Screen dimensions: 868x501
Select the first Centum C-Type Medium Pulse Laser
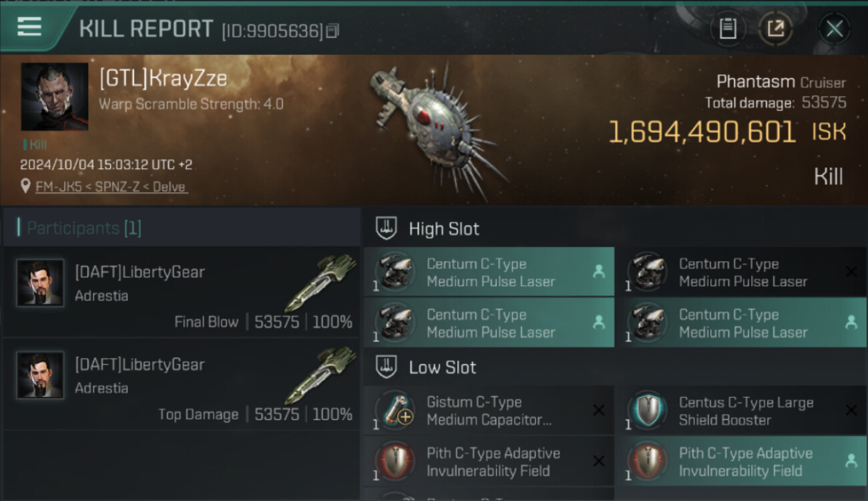tap(489, 273)
